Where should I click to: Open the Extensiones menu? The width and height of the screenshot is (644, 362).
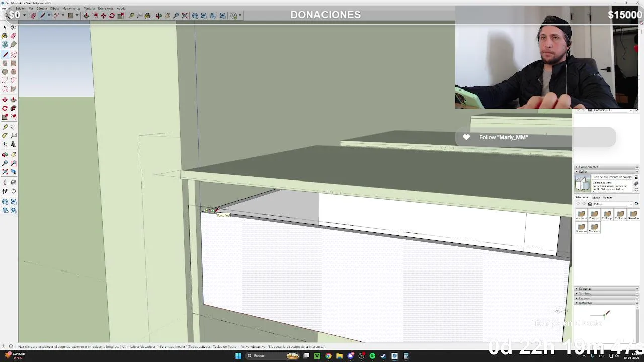pyautogui.click(x=106, y=9)
